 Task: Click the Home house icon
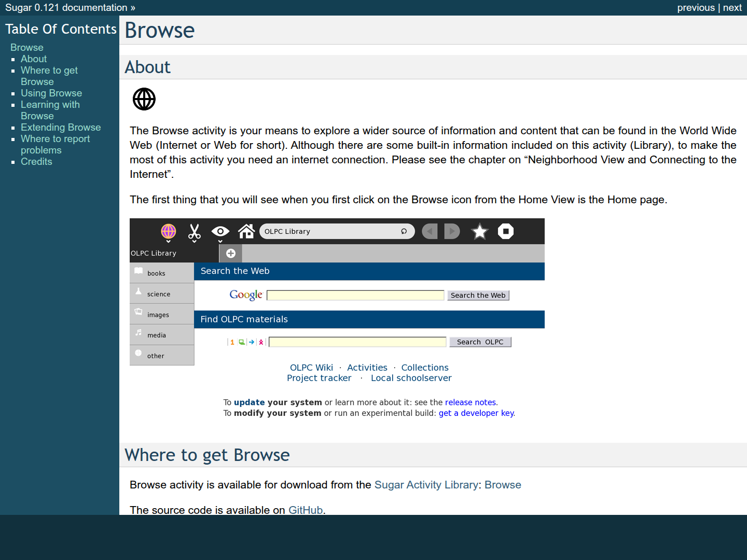(246, 231)
